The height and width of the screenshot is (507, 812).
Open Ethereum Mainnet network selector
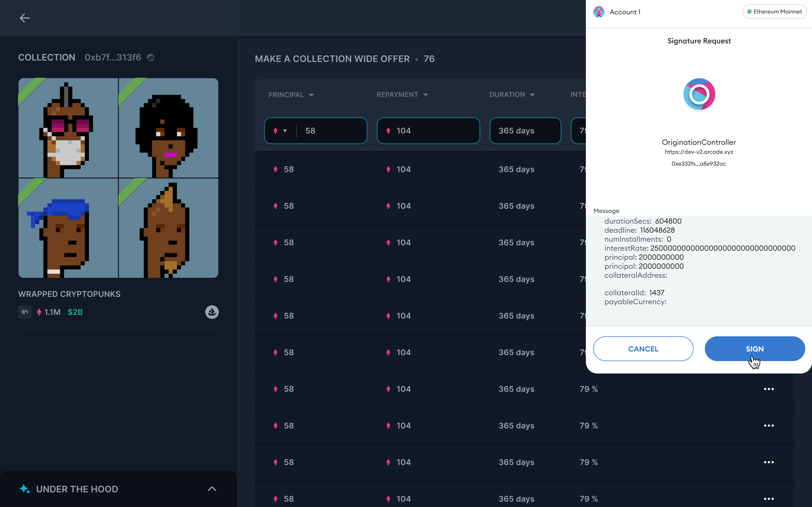point(775,12)
